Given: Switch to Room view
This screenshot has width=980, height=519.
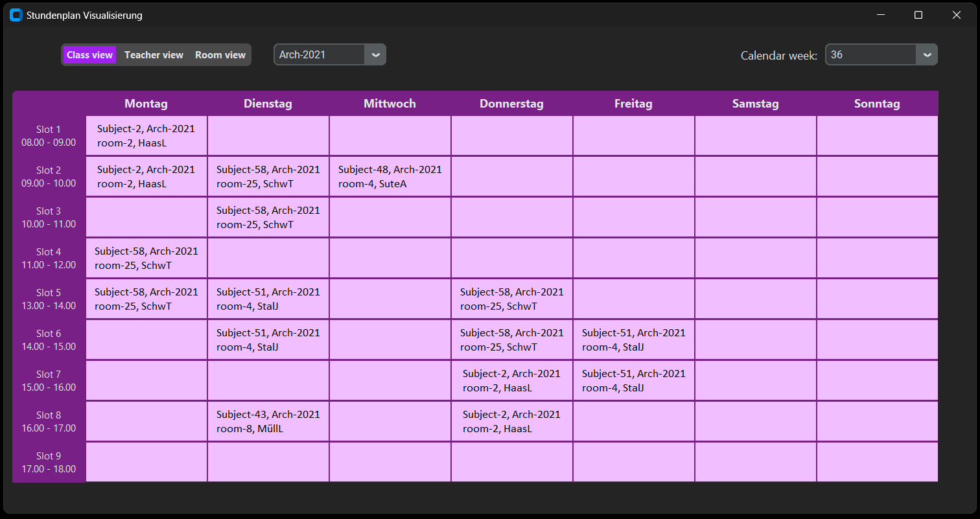Looking at the screenshot, I should 220,55.
